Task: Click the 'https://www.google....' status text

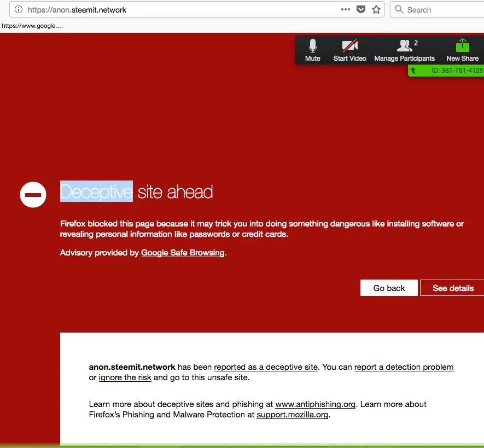Action: pos(32,26)
